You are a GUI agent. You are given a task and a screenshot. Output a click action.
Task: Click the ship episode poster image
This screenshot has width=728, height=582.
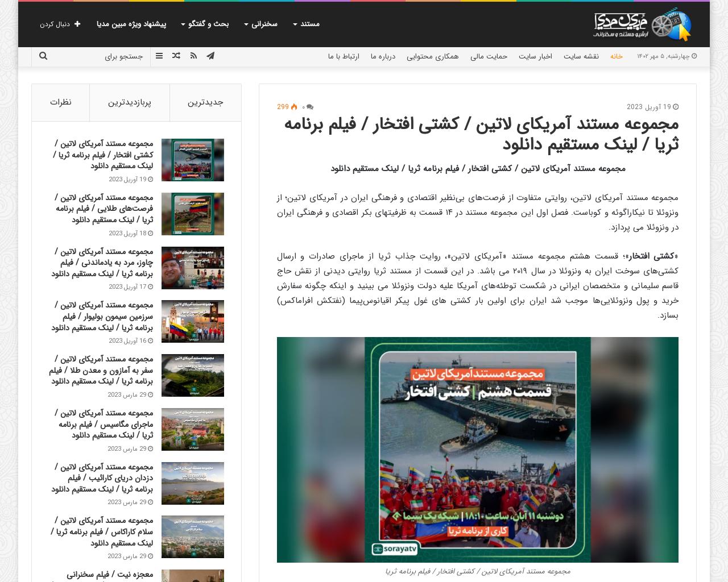(478, 449)
